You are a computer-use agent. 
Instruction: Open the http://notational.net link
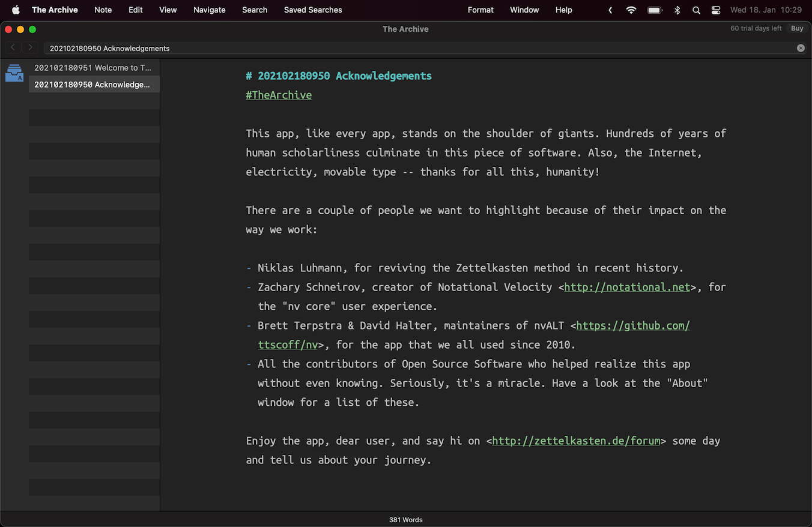point(627,287)
